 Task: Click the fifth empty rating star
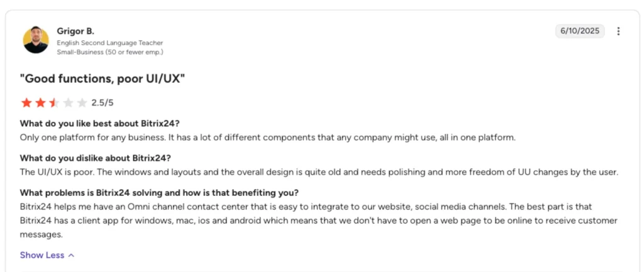(82, 102)
